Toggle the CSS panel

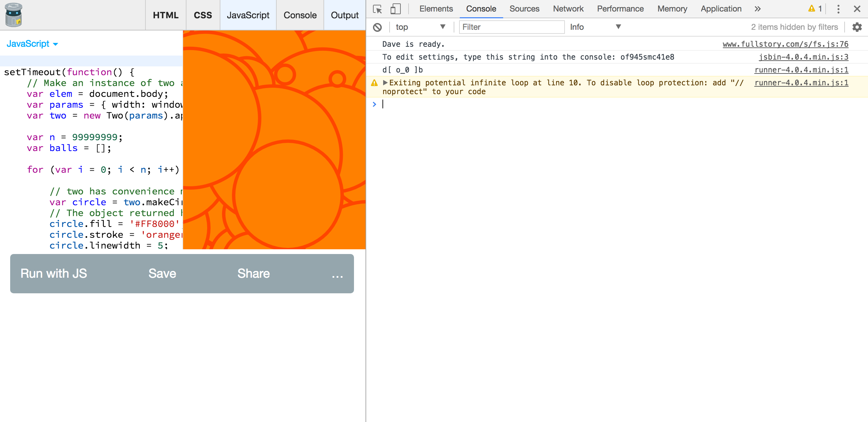pyautogui.click(x=203, y=15)
